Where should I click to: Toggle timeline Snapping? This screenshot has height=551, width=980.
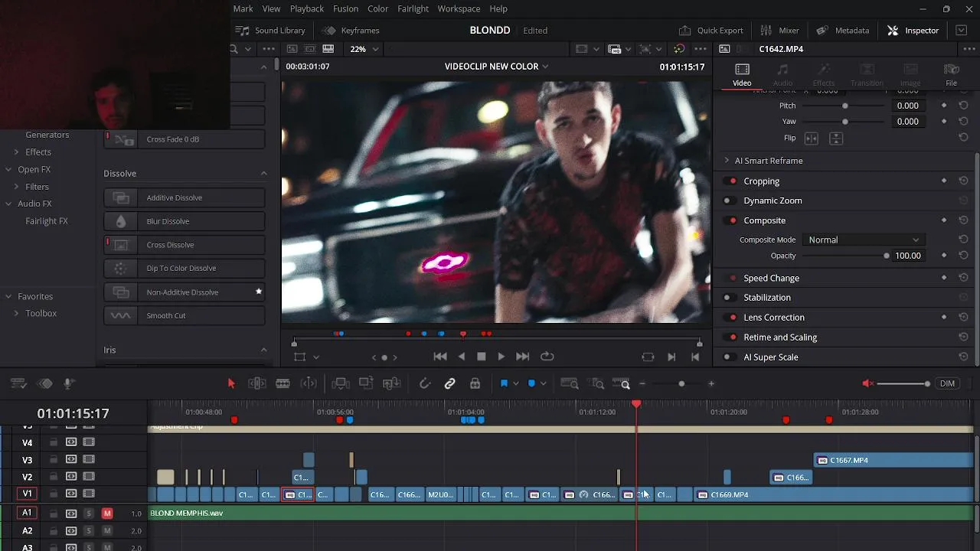coord(425,383)
